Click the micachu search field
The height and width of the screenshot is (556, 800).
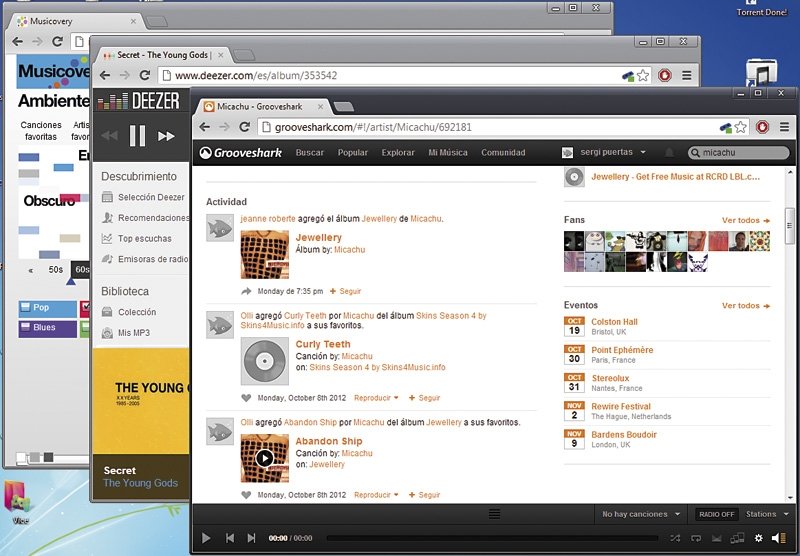tap(738, 153)
